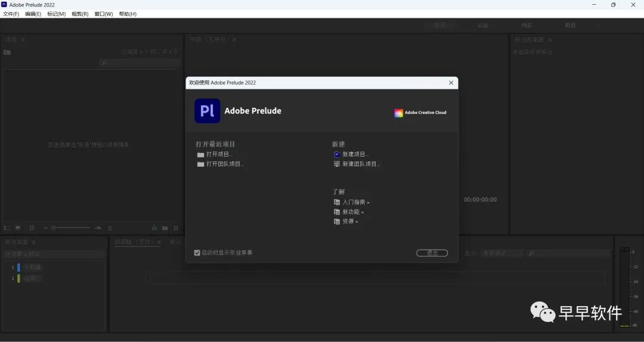Click the new features document icon
Viewport: 644px width, 342px height.
pyautogui.click(x=337, y=212)
